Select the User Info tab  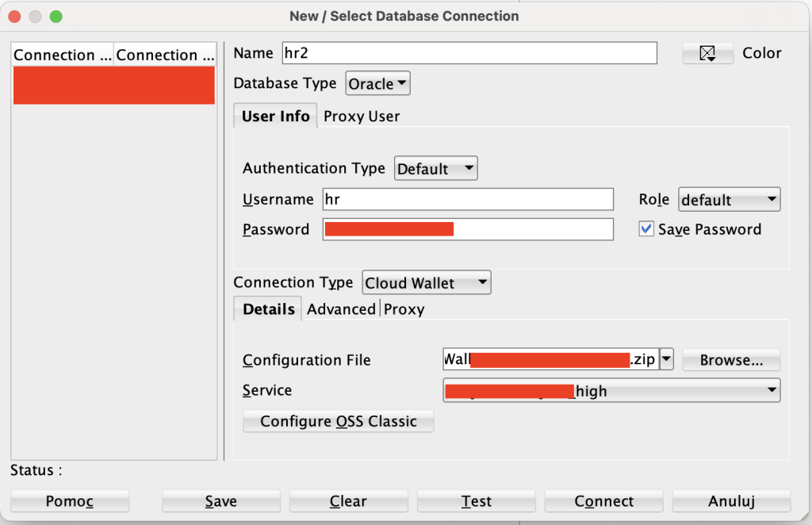(x=275, y=116)
